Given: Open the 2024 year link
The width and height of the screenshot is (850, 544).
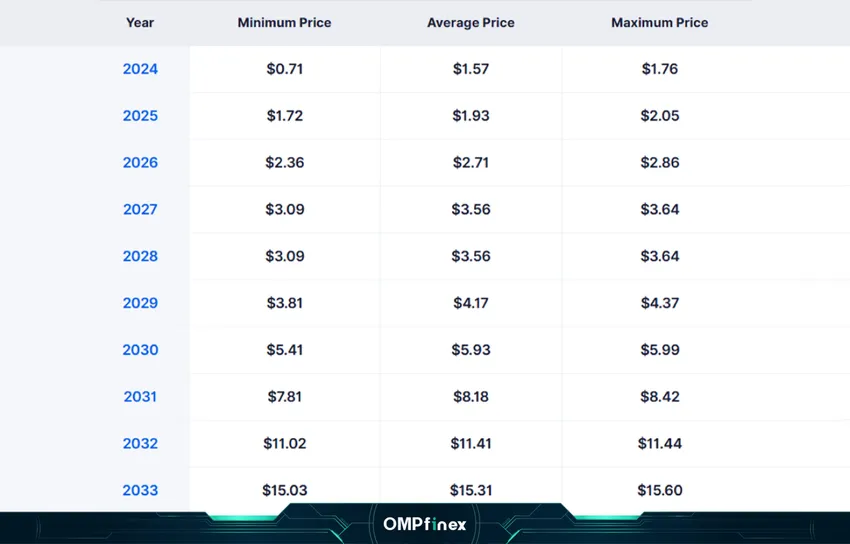Looking at the screenshot, I should [x=140, y=69].
